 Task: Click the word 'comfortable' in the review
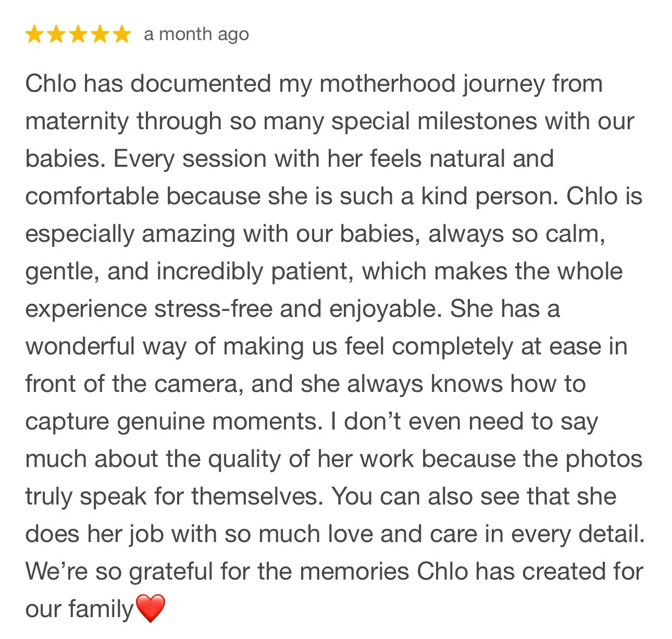click(92, 196)
